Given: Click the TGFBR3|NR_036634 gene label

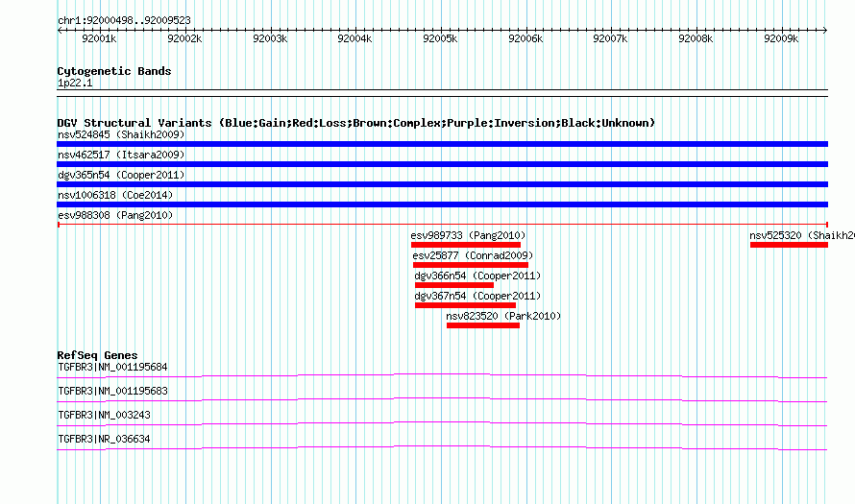Looking at the screenshot, I should point(104,439).
